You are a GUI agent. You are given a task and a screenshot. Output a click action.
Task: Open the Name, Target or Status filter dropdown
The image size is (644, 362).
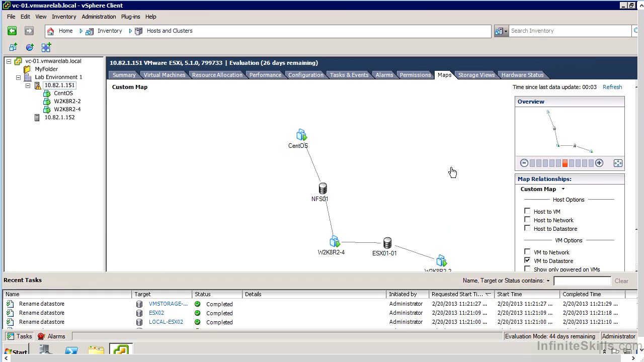pyautogui.click(x=548, y=281)
